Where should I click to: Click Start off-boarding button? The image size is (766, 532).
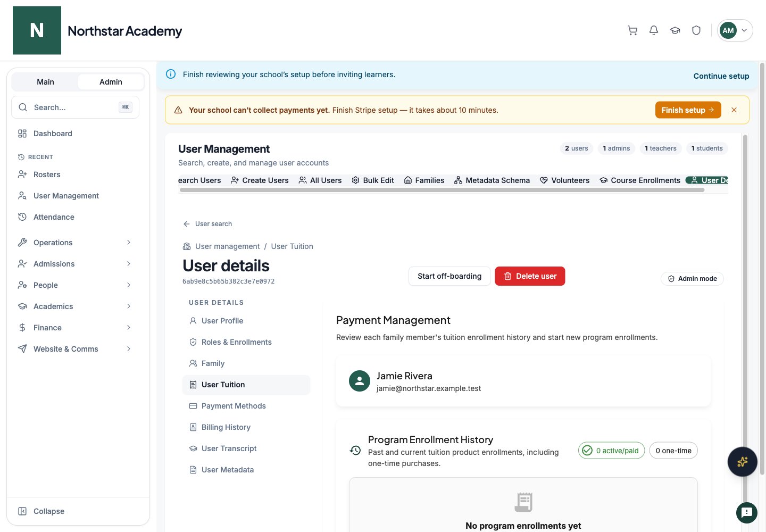(449, 276)
